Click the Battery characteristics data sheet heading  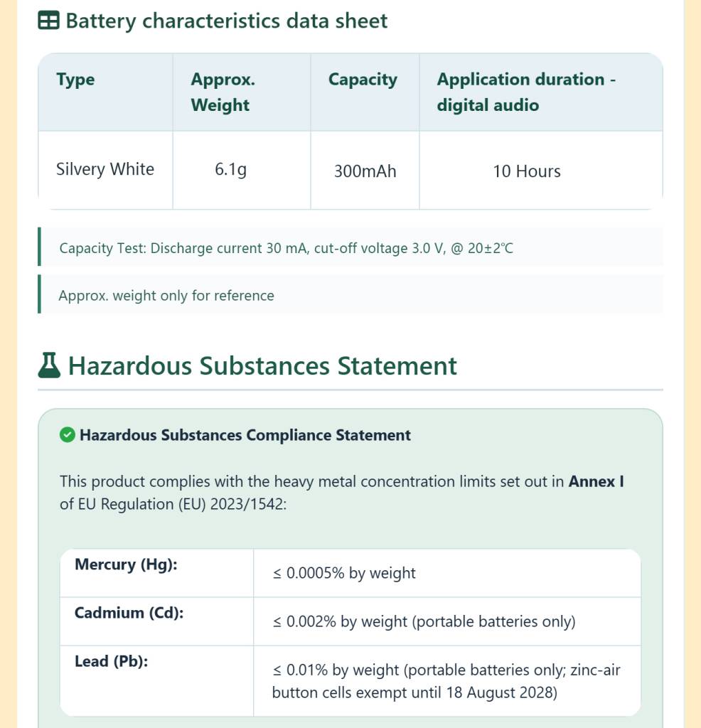(x=227, y=21)
